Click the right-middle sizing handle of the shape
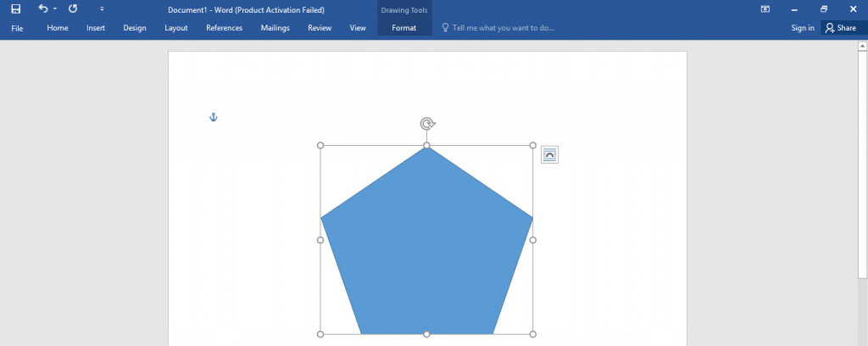Image resolution: width=868 pixels, height=346 pixels. [533, 240]
